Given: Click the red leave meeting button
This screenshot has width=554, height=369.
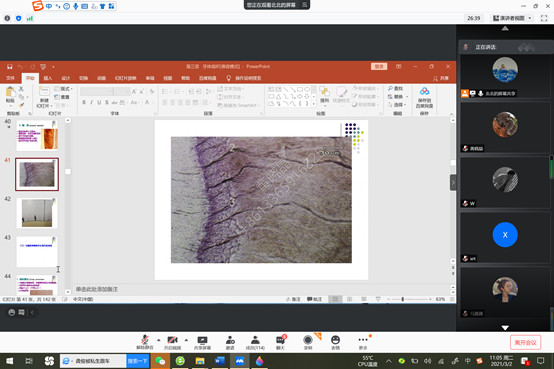Looking at the screenshot, I should click(x=525, y=342).
